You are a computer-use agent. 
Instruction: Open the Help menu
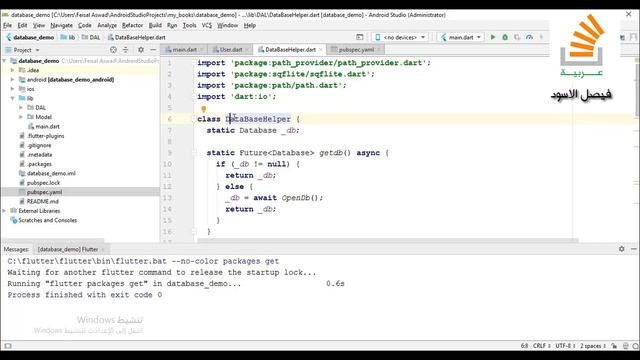tap(250, 25)
